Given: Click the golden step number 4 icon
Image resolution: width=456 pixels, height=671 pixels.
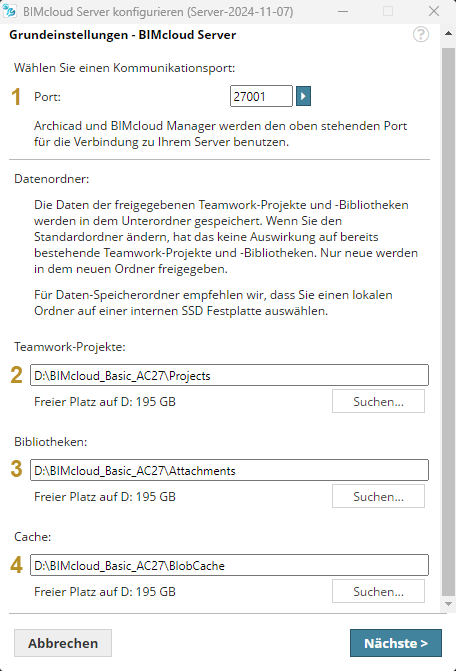Looking at the screenshot, I should 16,565.
